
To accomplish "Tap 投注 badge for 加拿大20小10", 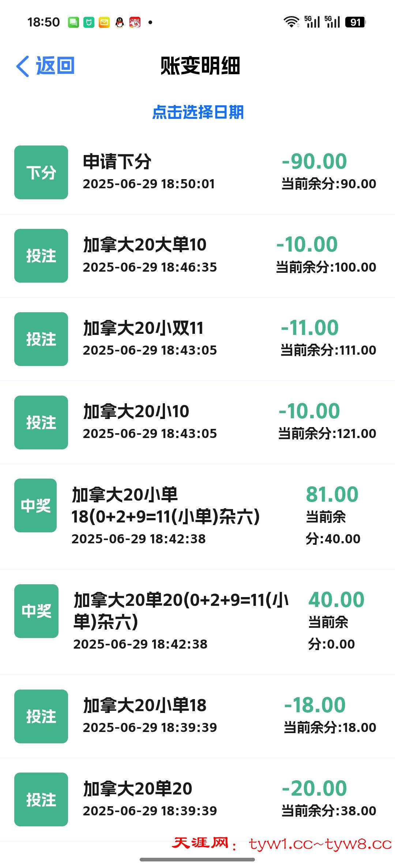I will point(41,423).
